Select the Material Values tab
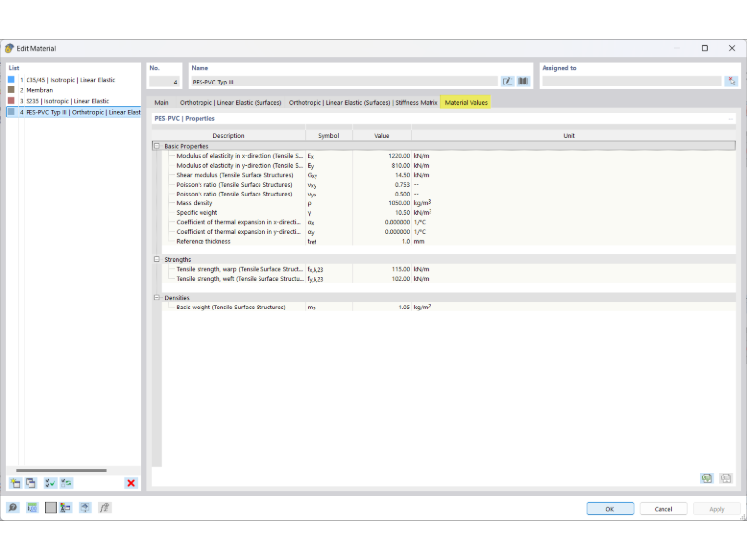Screen dimensions: 747x560 (466, 102)
